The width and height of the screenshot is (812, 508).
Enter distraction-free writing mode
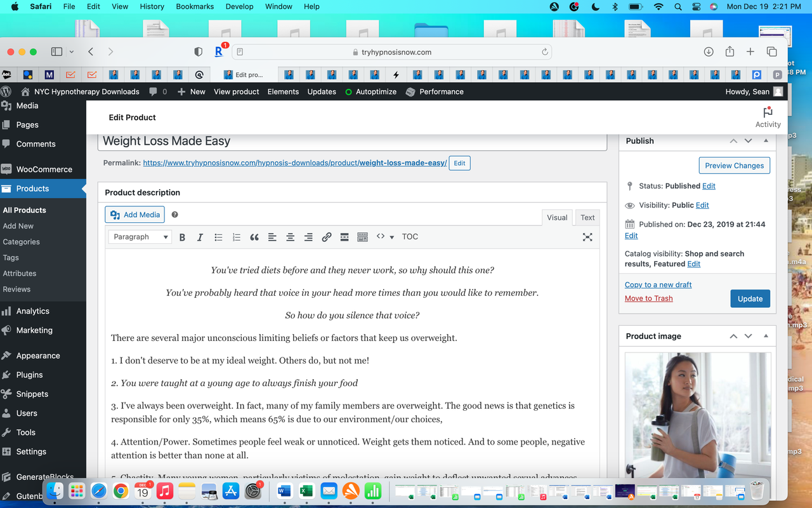tap(587, 237)
